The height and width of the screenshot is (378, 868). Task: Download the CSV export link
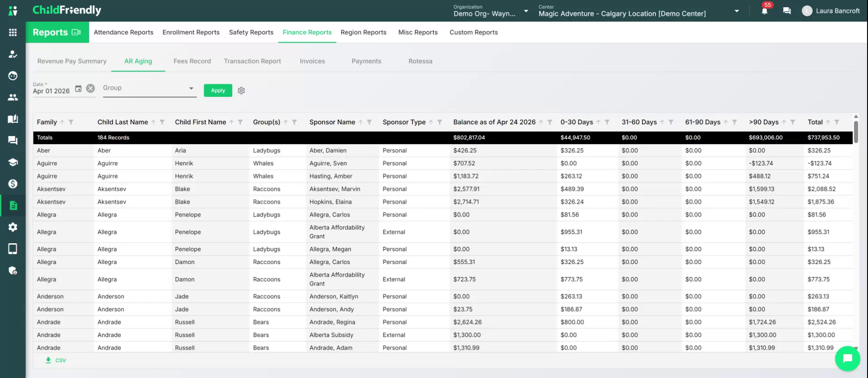56,360
